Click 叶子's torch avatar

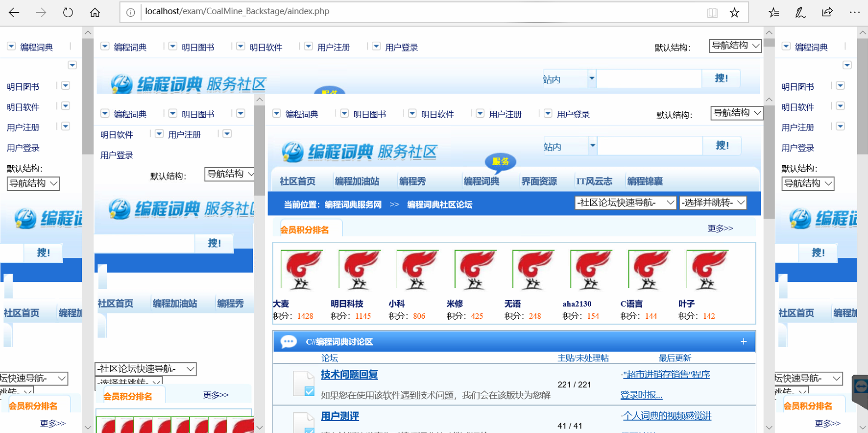[707, 269]
